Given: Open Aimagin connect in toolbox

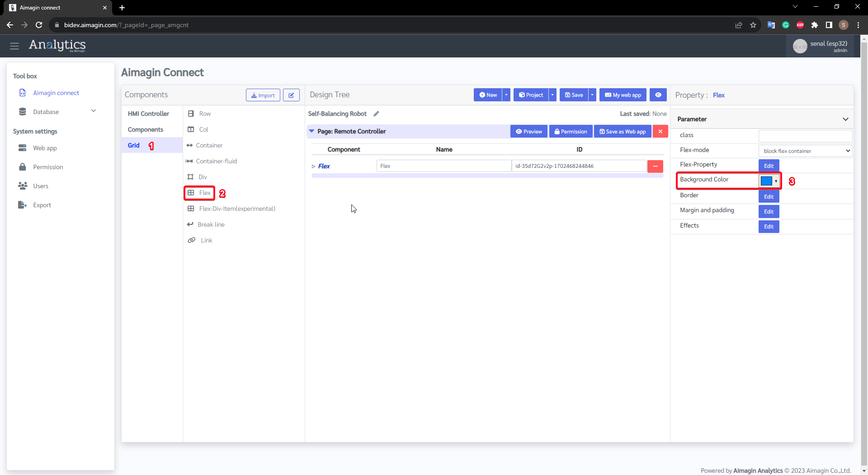Looking at the screenshot, I should click(56, 93).
